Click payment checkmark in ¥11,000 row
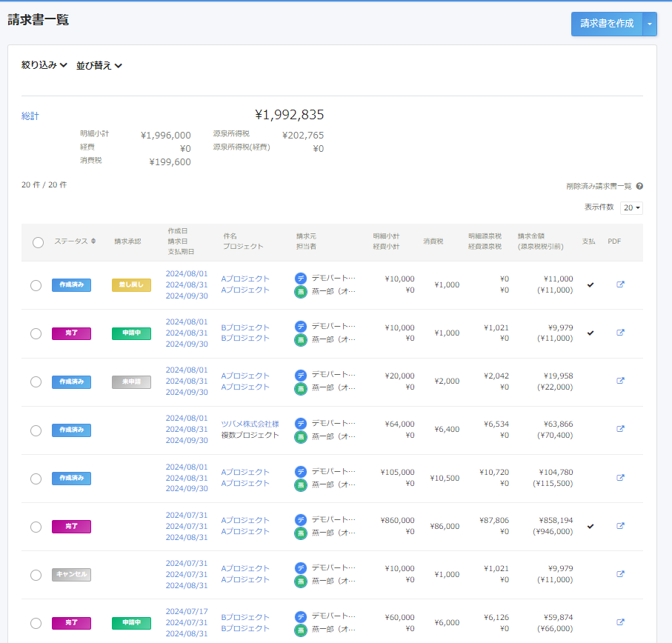 pyautogui.click(x=591, y=285)
